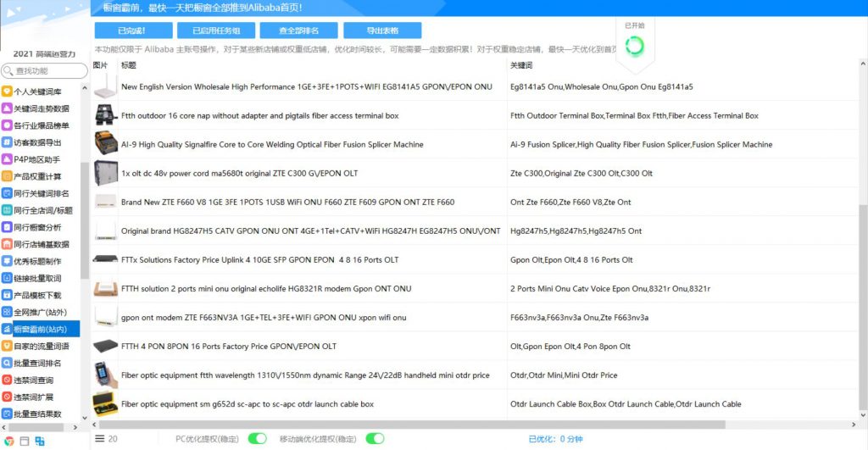Open 优秀标题制作 menu item
Viewport: 868px width, 450px height.
pyautogui.click(x=37, y=261)
